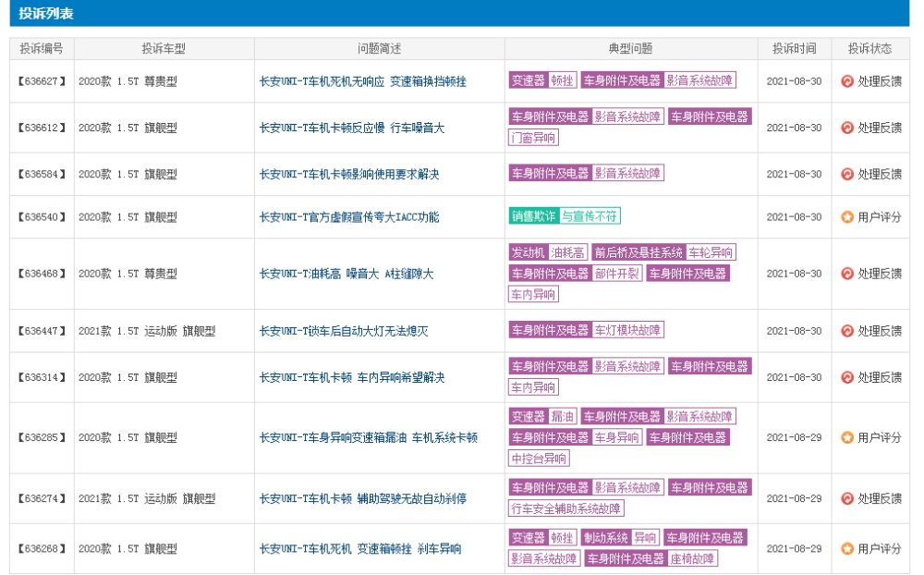Click the date 2021-08-30 in row 636314
The image size is (924, 575).
point(794,377)
